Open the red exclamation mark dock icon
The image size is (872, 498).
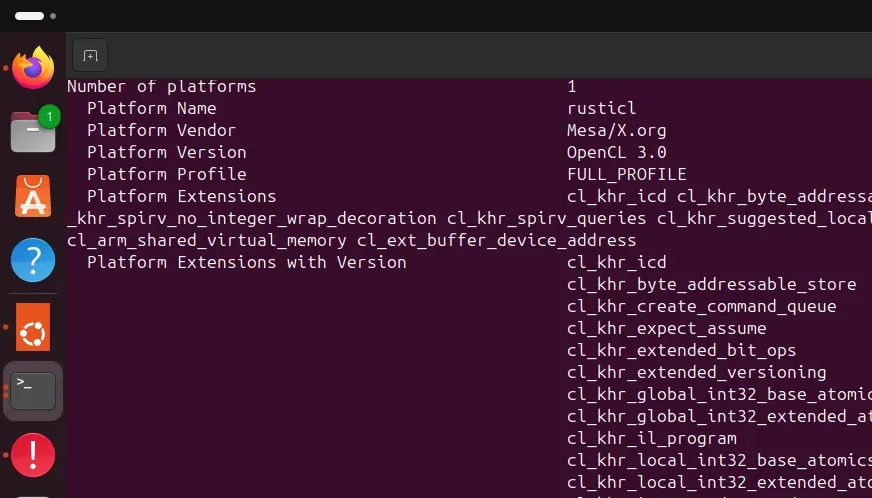[33, 455]
